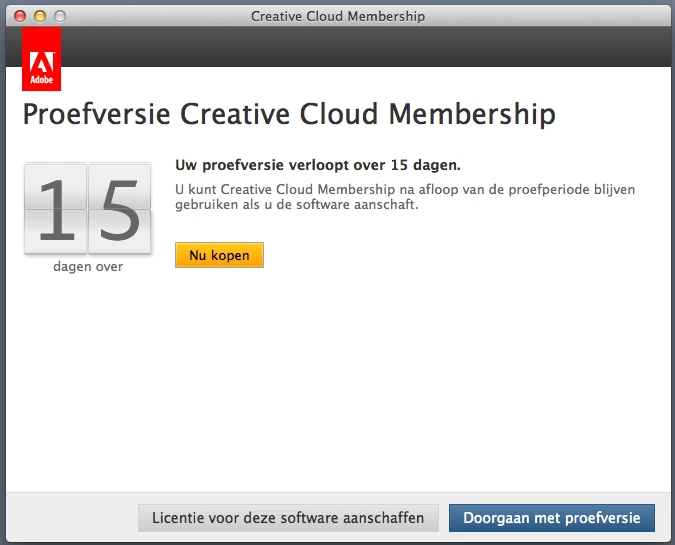Image resolution: width=675 pixels, height=545 pixels.
Task: Click the Nu kopen button
Action: 219,255
